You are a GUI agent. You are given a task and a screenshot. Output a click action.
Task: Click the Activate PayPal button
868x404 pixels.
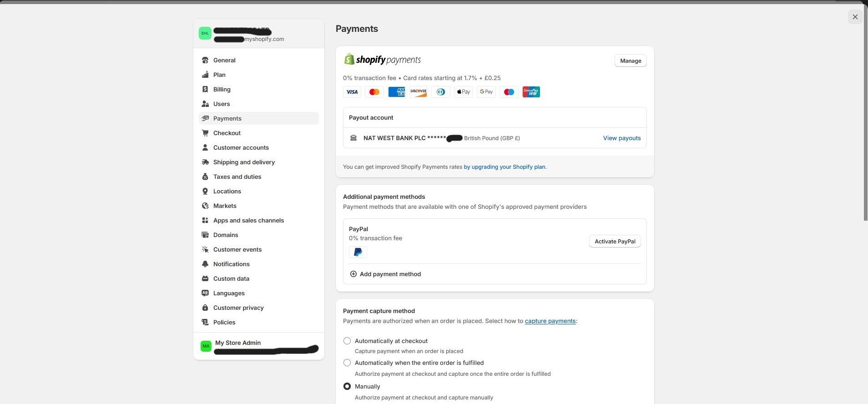(x=615, y=242)
